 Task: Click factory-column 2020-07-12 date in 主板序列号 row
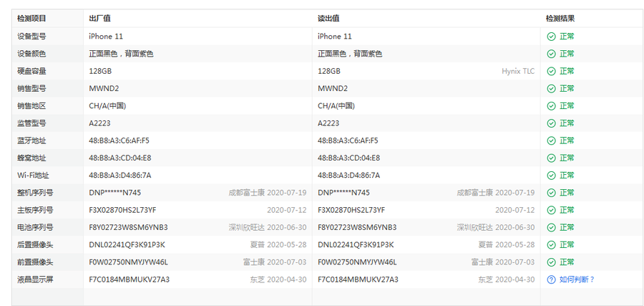(x=287, y=210)
